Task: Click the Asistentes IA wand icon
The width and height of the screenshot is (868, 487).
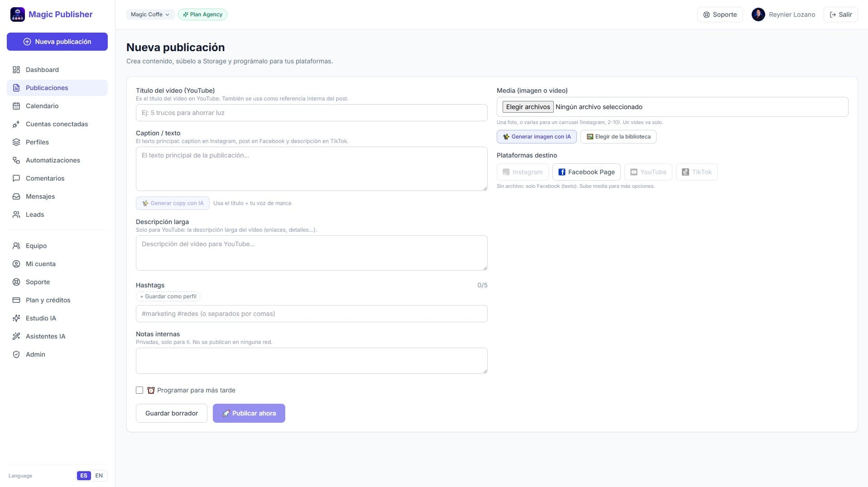Action: pyautogui.click(x=16, y=336)
